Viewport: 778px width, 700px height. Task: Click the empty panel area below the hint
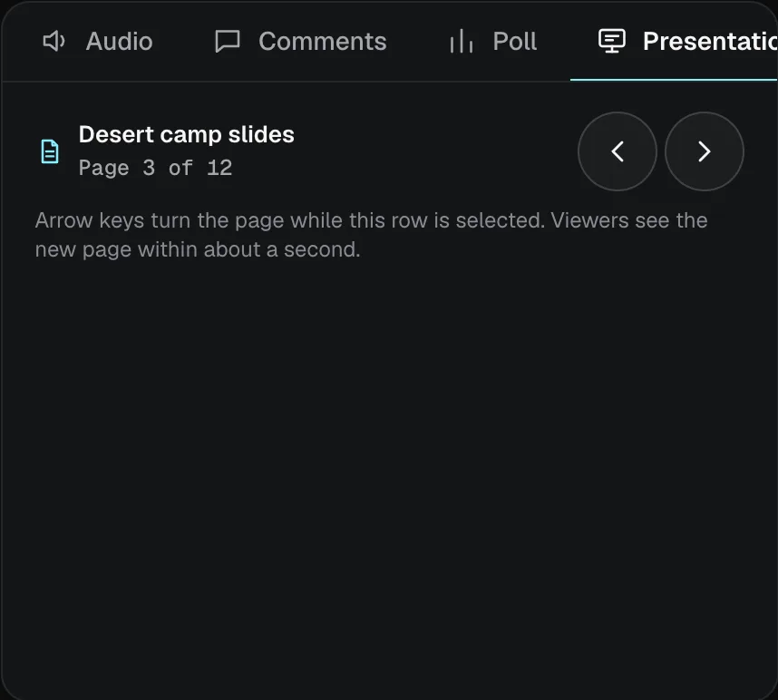(389, 472)
